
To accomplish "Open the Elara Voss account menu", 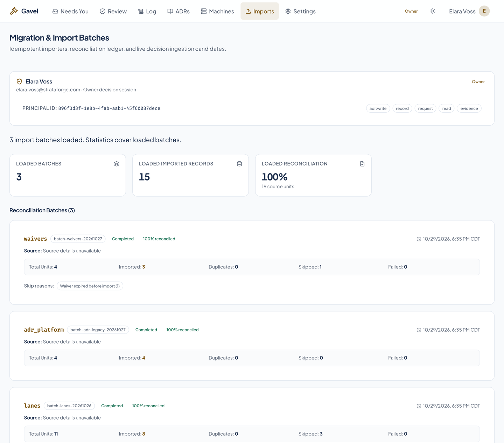I will [469, 11].
